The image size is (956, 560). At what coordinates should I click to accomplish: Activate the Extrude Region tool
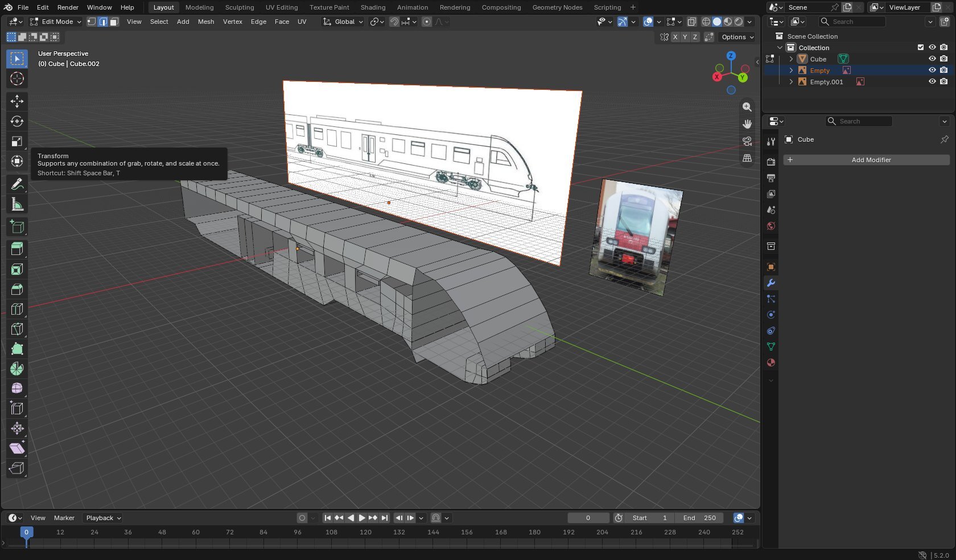[x=17, y=249]
